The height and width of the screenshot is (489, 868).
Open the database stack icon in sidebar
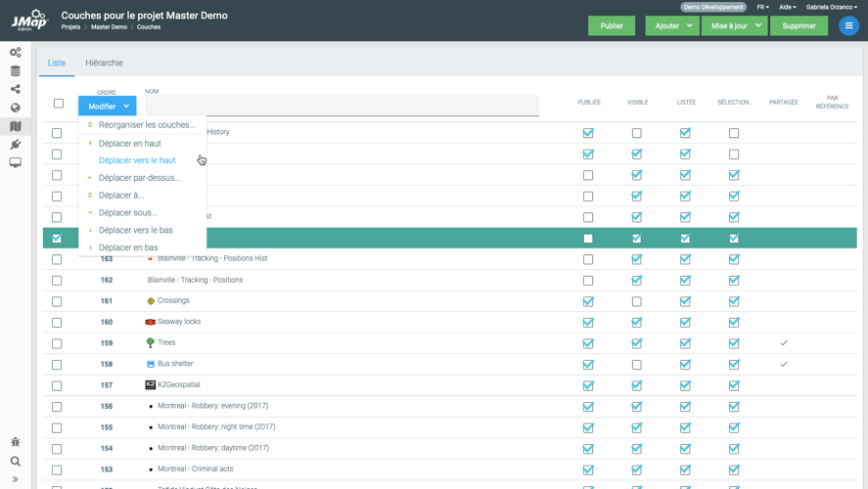15,70
